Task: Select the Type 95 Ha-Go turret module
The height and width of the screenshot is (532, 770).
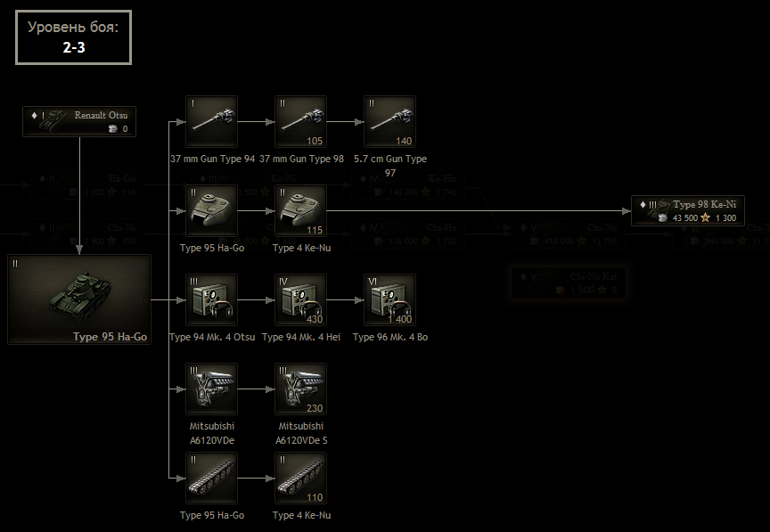Action: coord(212,211)
